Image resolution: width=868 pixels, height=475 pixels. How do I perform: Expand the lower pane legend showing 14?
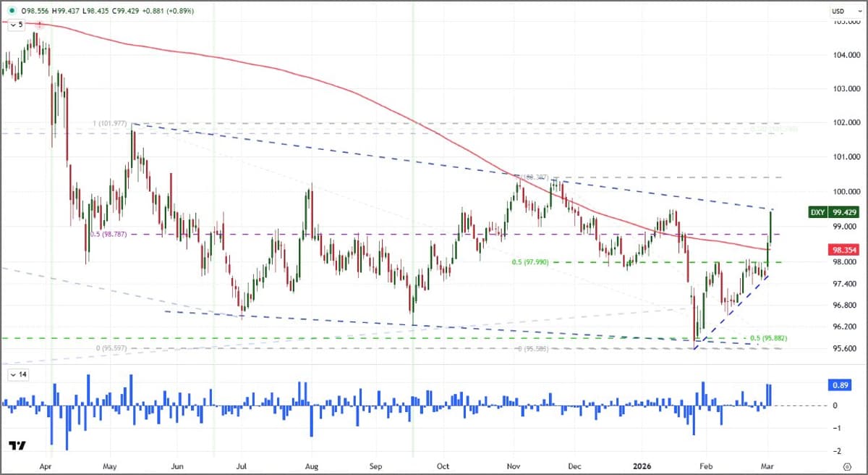16,374
